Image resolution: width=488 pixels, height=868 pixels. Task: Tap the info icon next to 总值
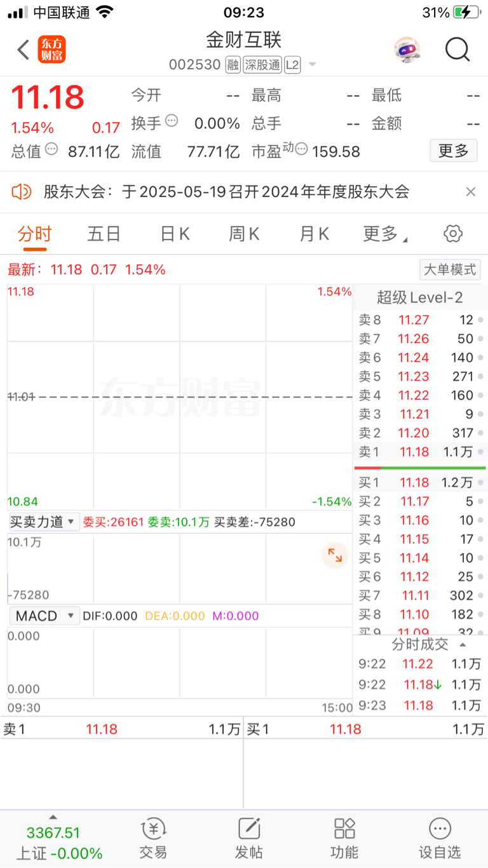pyautogui.click(x=51, y=149)
